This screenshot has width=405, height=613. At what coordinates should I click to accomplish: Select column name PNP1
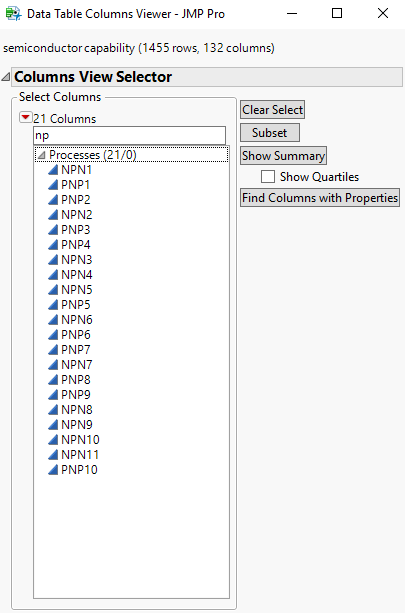[x=75, y=185]
